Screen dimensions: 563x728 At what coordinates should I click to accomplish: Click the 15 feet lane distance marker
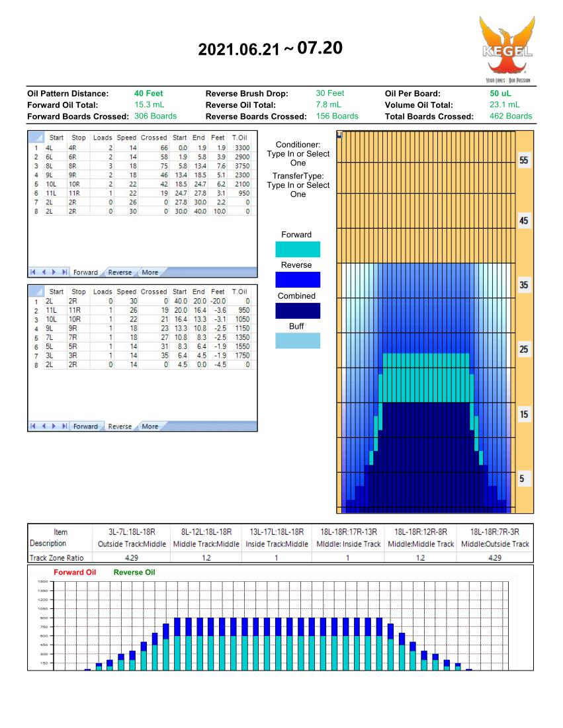523,414
